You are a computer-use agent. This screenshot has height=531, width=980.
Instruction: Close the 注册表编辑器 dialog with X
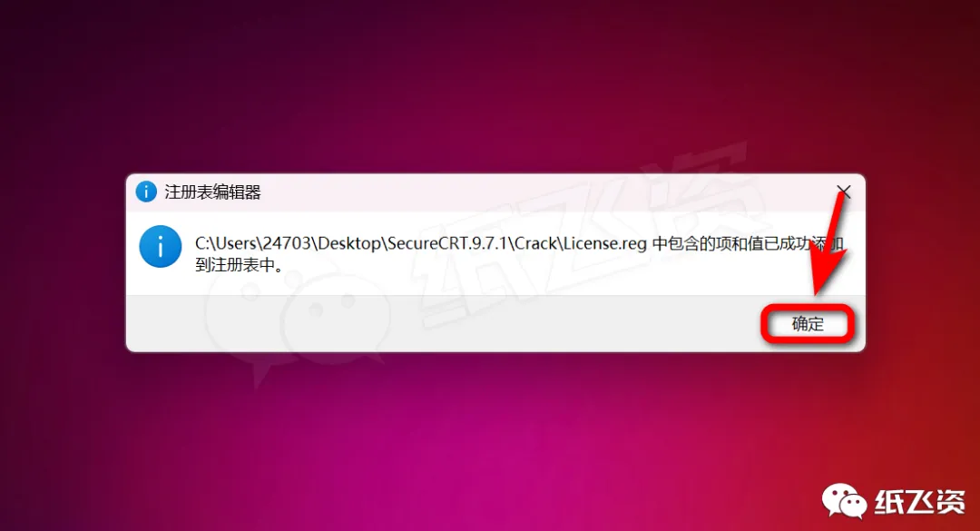[x=844, y=192]
